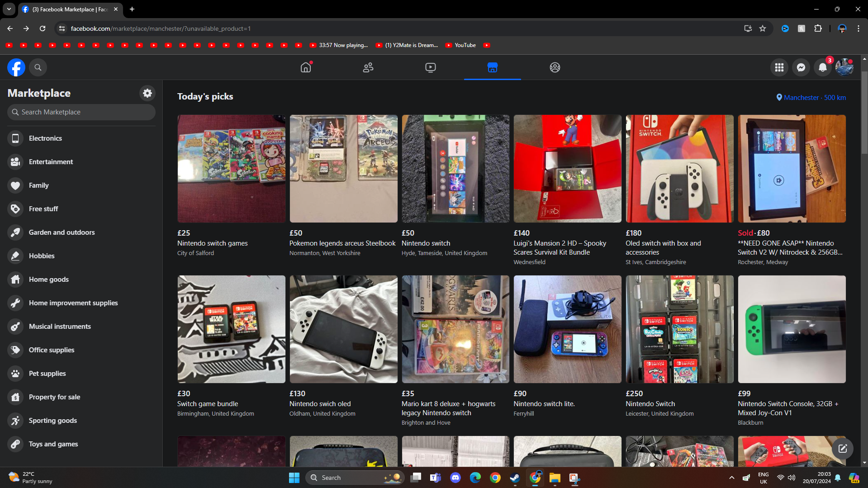Image resolution: width=868 pixels, height=488 pixels.
Task: Change location Manchester · 500 km
Action: tap(811, 98)
